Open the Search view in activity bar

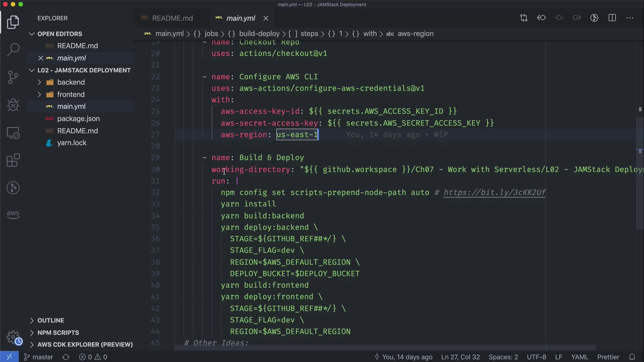tap(13, 50)
